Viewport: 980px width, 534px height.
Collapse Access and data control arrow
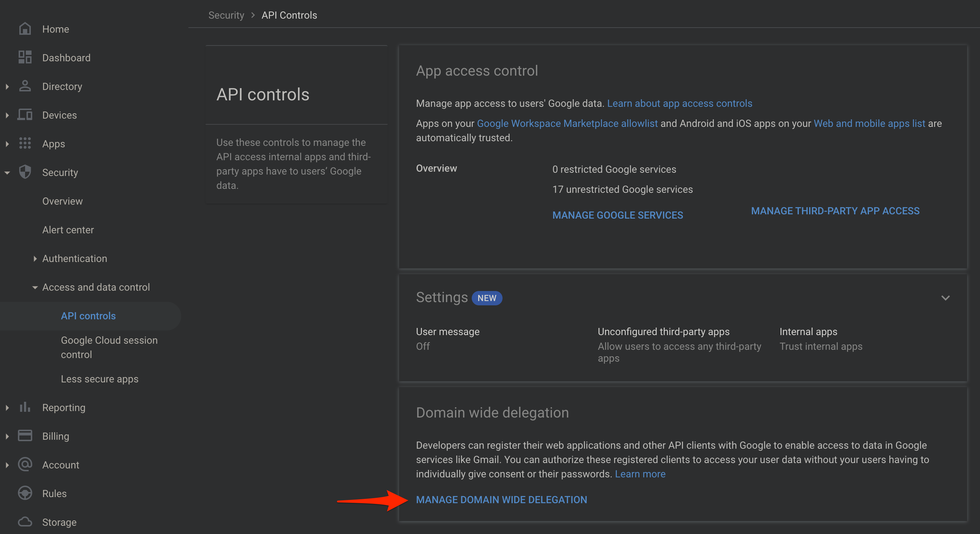coord(35,288)
